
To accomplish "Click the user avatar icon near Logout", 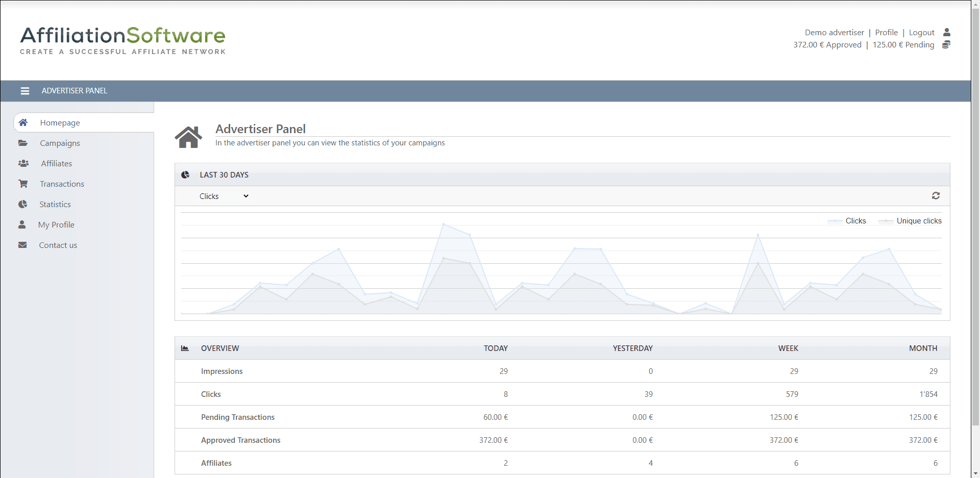I will pyautogui.click(x=946, y=32).
